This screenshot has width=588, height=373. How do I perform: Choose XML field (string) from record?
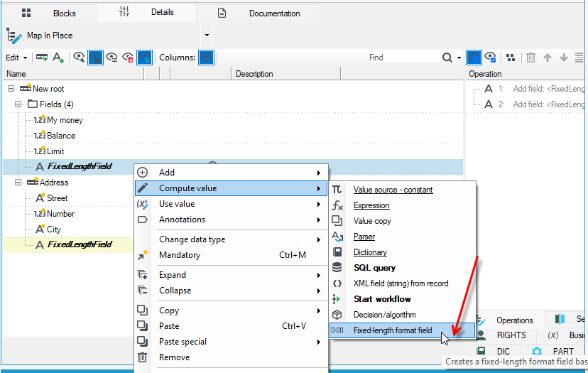[x=403, y=283]
